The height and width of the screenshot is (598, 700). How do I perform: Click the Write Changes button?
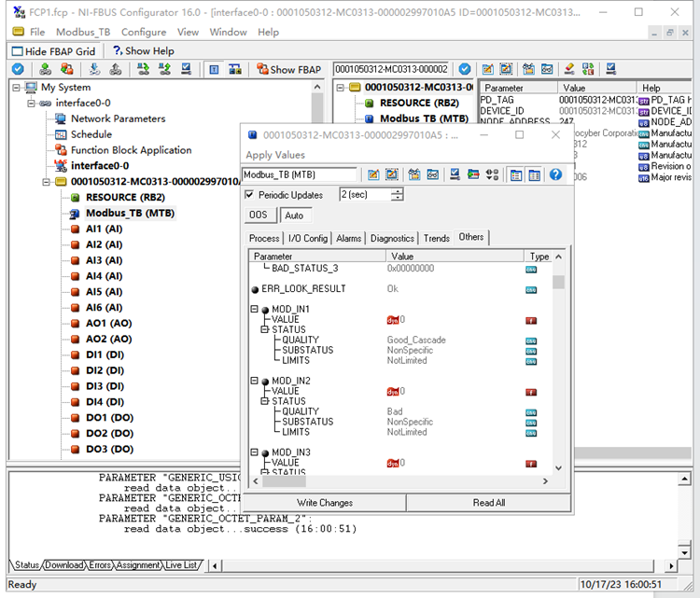pyautogui.click(x=325, y=503)
